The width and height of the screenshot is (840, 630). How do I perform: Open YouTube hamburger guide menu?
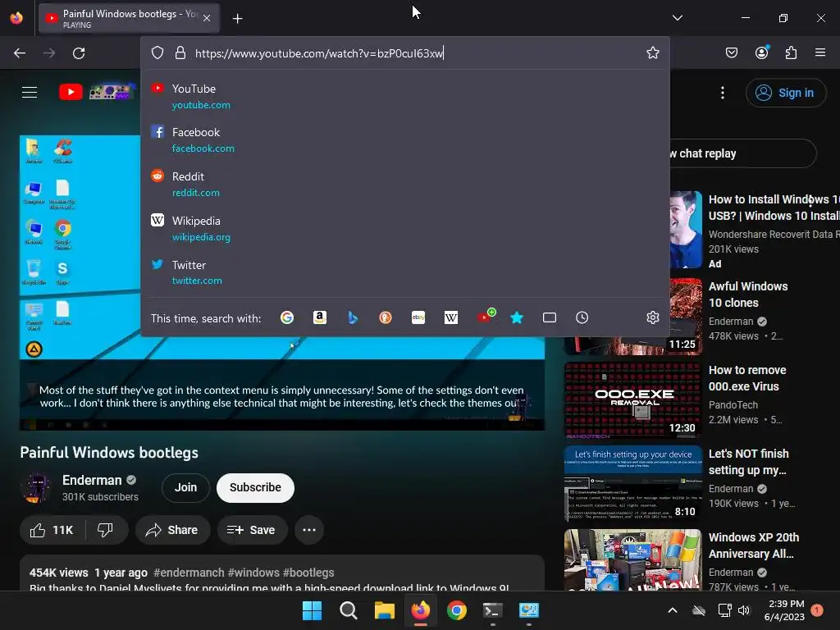(x=30, y=92)
